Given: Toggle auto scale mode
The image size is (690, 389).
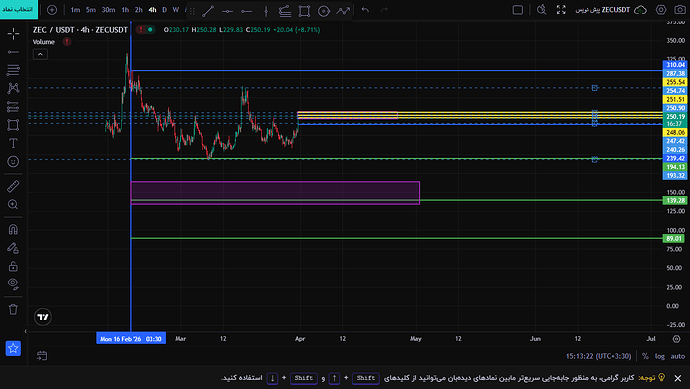Looking at the screenshot, I should (678, 356).
